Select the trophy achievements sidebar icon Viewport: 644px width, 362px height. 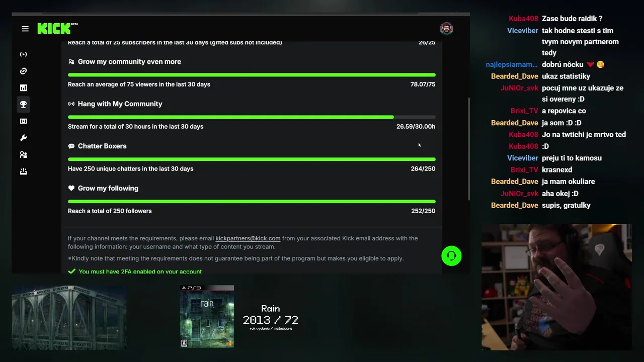click(x=23, y=105)
